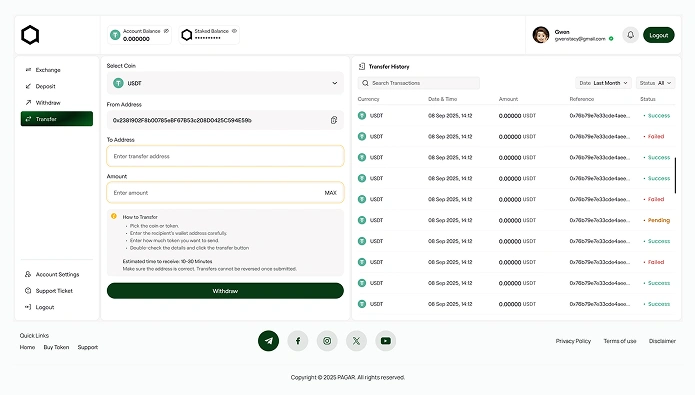Click the How to Transfer info icon
The width and height of the screenshot is (695, 395).
[114, 216]
